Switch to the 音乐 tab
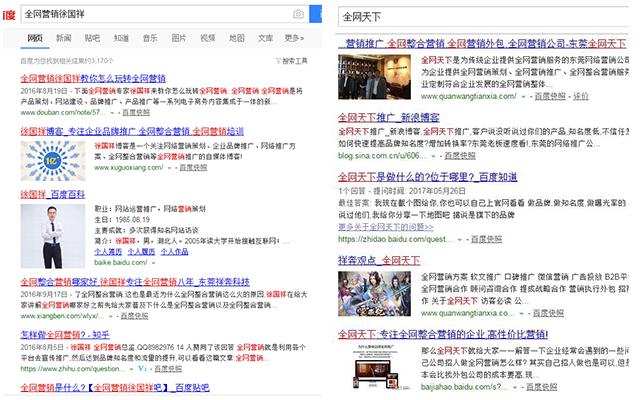The image size is (644, 400). click(x=150, y=38)
